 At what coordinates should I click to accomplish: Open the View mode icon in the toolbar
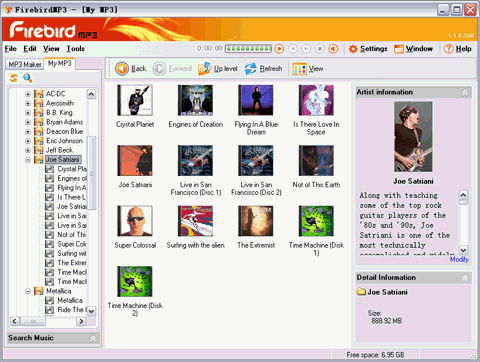pos(299,69)
